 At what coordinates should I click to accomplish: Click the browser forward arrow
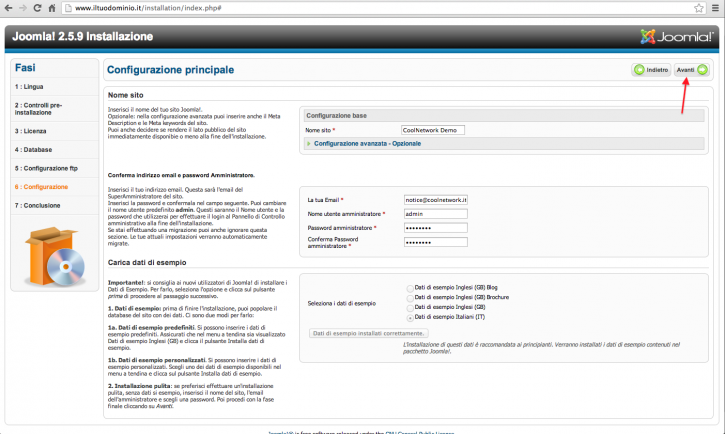coord(23,8)
